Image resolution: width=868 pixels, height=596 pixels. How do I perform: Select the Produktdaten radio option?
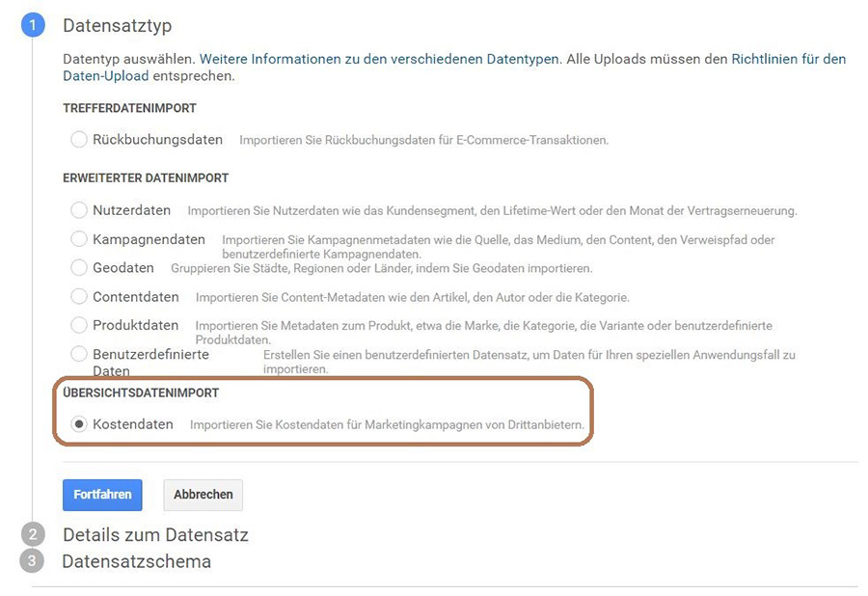(79, 325)
